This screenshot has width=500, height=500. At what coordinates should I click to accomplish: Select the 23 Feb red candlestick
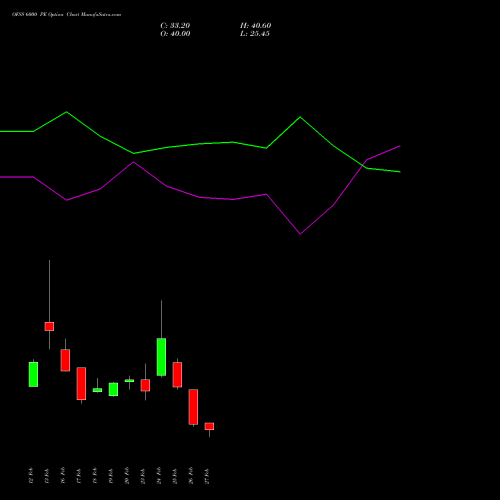(145, 385)
